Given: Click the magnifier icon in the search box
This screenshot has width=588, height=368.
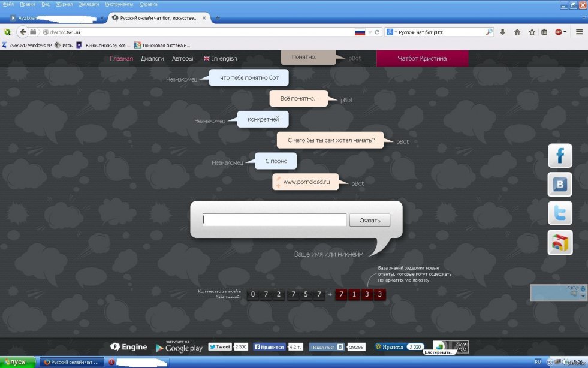Looking at the screenshot, I should 489,32.
